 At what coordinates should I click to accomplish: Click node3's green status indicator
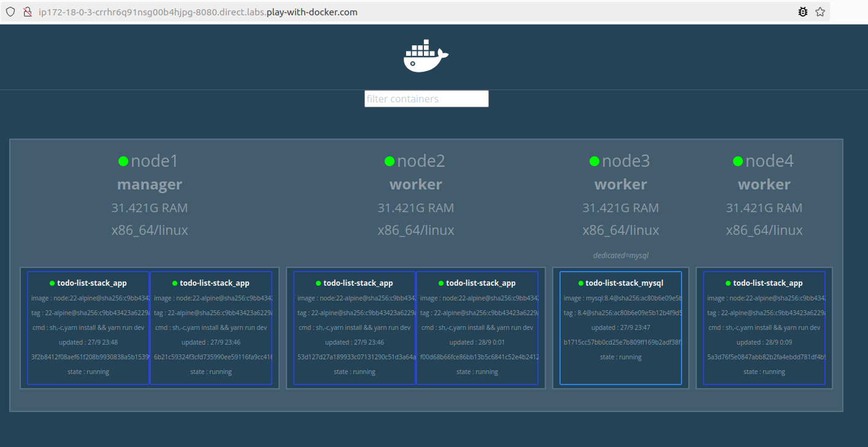[594, 161]
